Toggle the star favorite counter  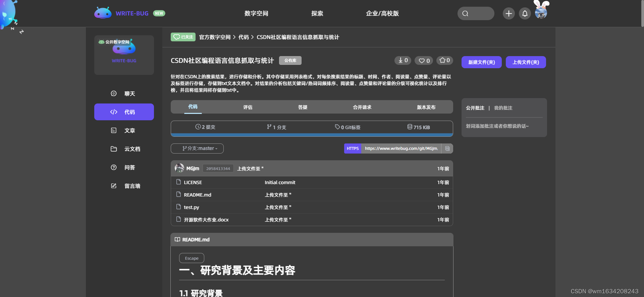(445, 60)
